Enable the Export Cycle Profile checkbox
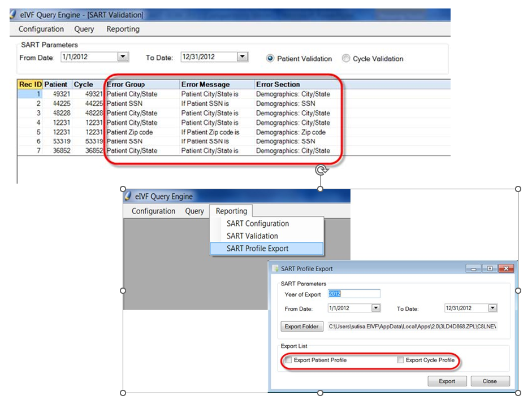 pos(400,360)
